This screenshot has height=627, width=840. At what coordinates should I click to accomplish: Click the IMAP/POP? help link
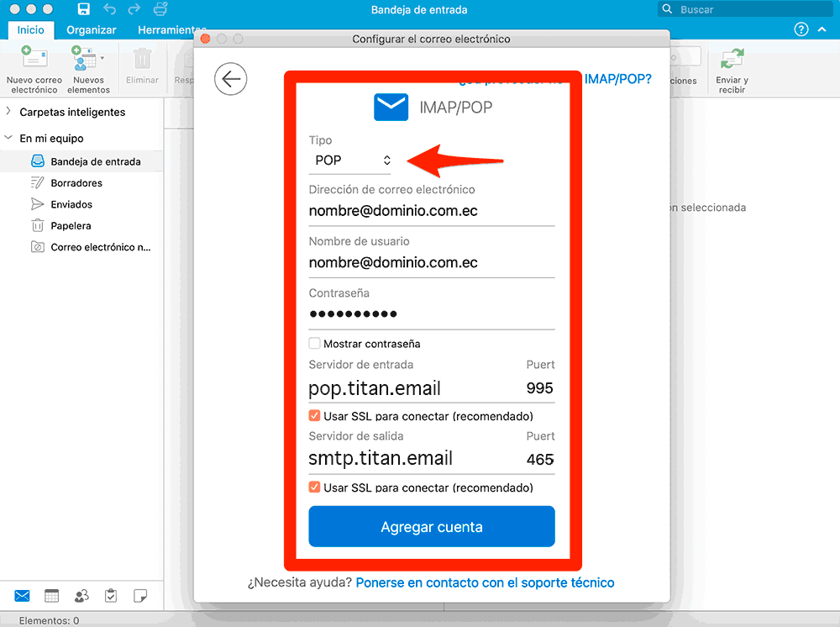617,79
